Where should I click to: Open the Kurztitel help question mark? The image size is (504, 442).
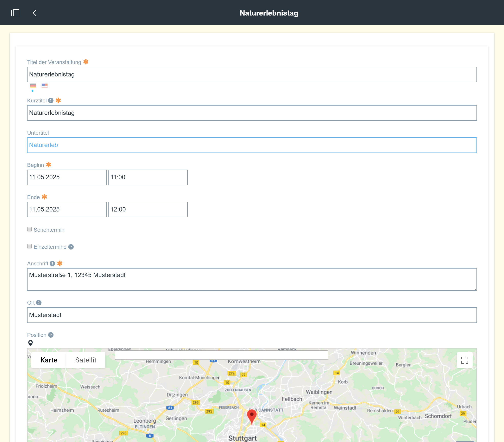(51, 101)
